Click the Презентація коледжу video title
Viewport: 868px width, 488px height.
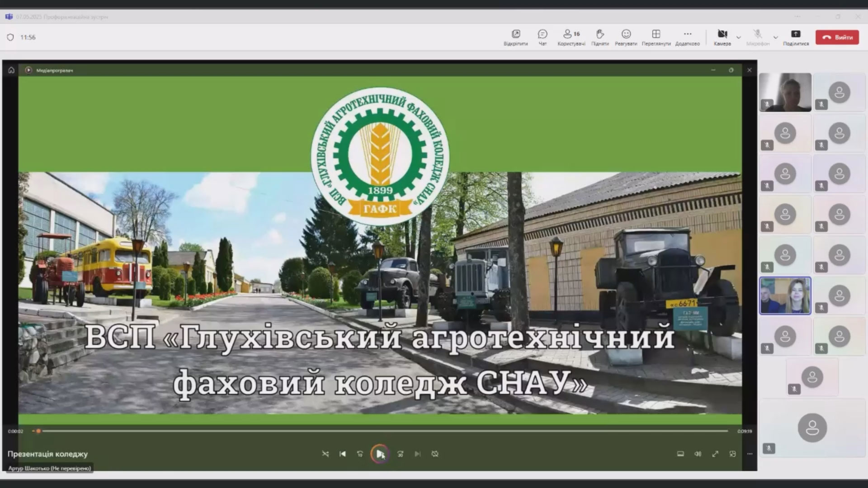(47, 454)
